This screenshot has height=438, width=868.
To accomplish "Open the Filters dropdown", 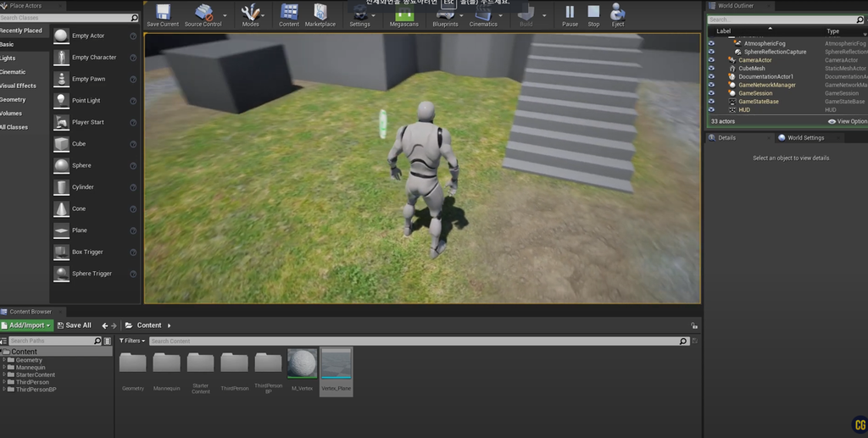I will pos(132,341).
